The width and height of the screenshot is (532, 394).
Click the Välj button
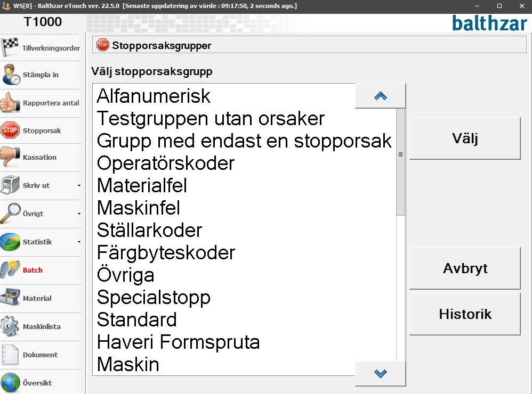coord(465,138)
